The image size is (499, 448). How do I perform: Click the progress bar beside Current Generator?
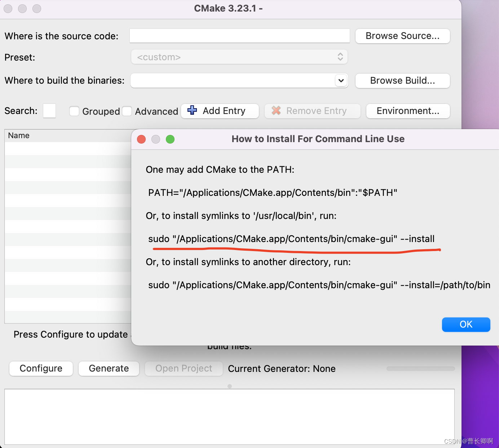[x=420, y=369]
